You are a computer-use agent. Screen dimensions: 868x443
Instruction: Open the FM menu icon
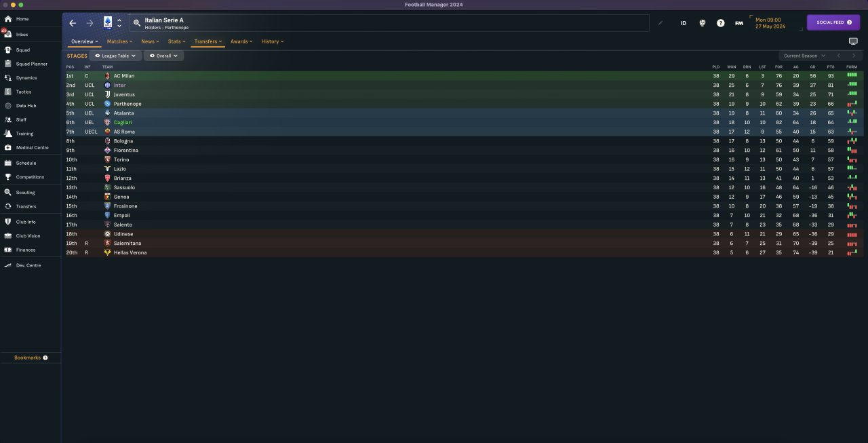(x=739, y=23)
